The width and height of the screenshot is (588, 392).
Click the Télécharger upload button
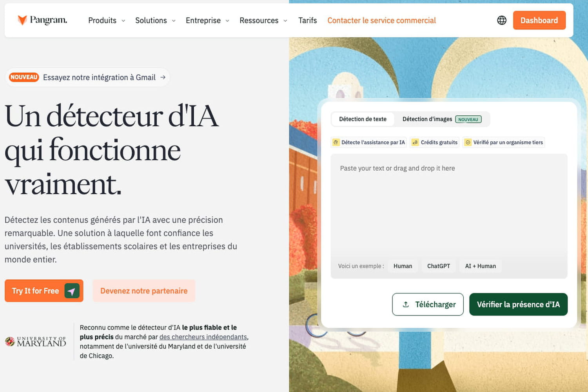click(428, 304)
